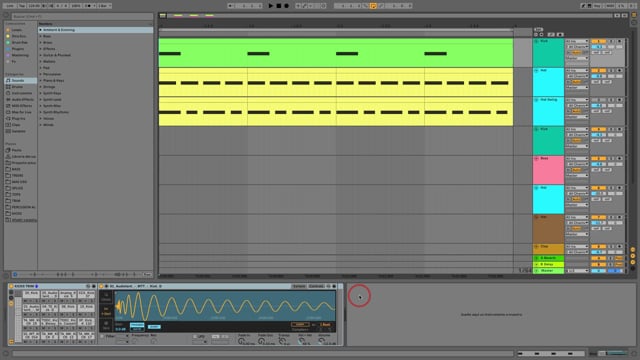Expand the Synth Lead folder
The width and height of the screenshot is (640, 360).
click(40, 99)
